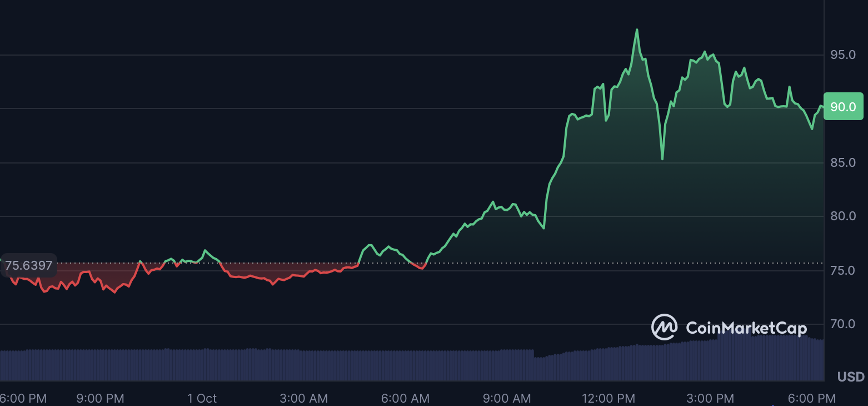Image resolution: width=868 pixels, height=406 pixels.
Task: Select the 9:00 AM time marker
Action: tap(507, 398)
